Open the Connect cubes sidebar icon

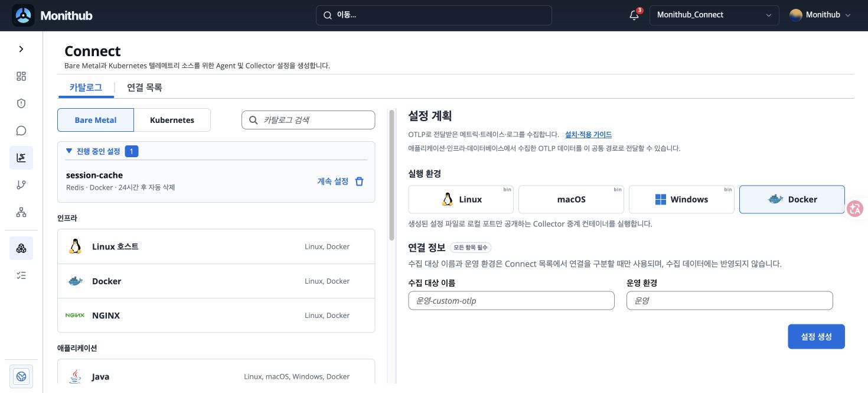pos(21,248)
